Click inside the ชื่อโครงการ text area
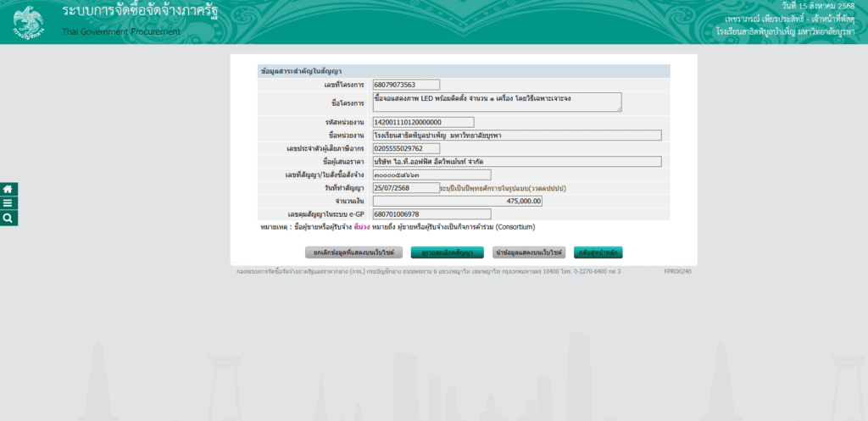 click(x=496, y=102)
